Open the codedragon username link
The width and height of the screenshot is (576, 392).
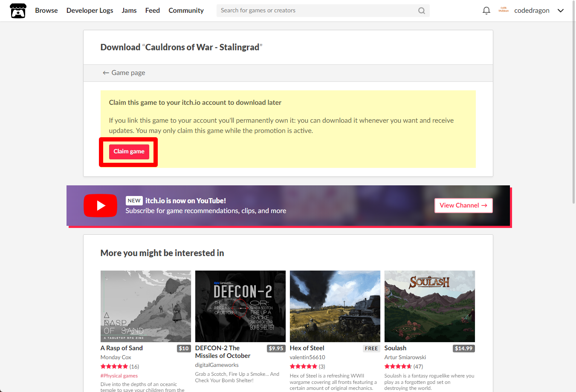[532, 11]
